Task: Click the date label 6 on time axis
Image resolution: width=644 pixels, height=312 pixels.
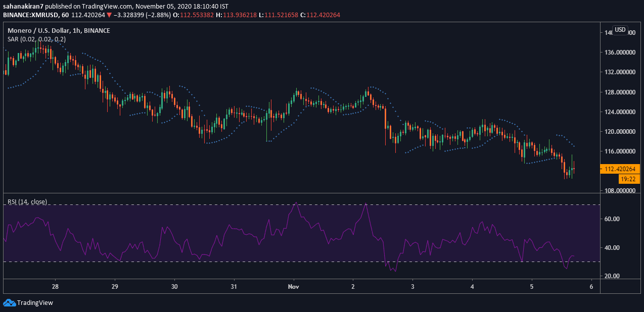Action: tap(591, 286)
